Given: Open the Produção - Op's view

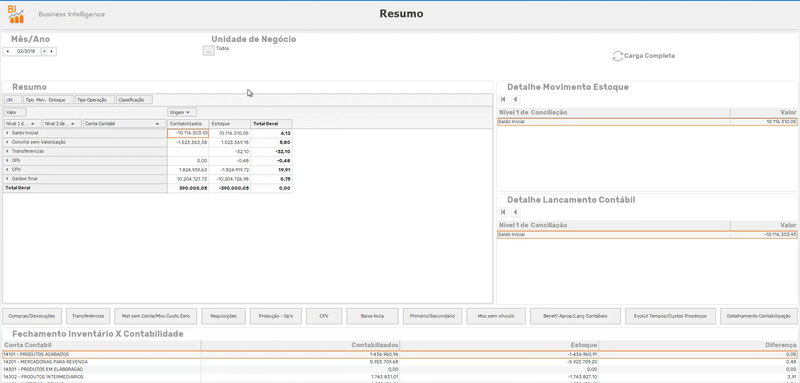Looking at the screenshot, I should tap(276, 316).
